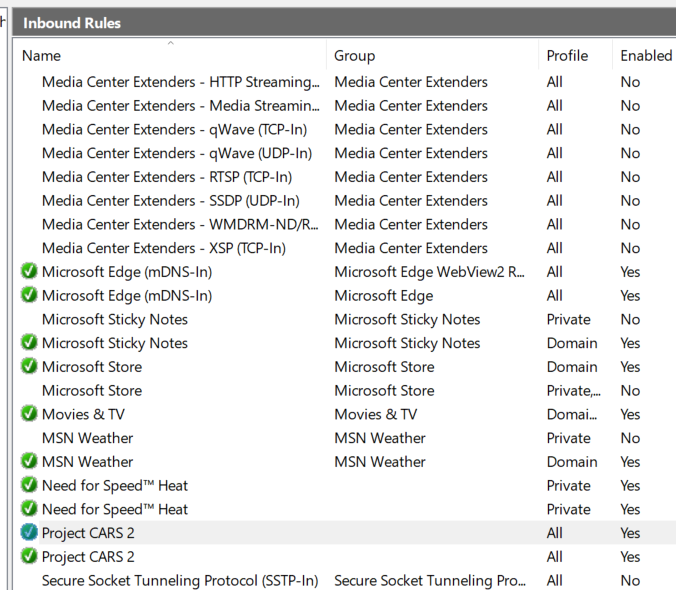The image size is (676, 590).
Task: Sort rules by the Profile column header
Action: coord(567,56)
